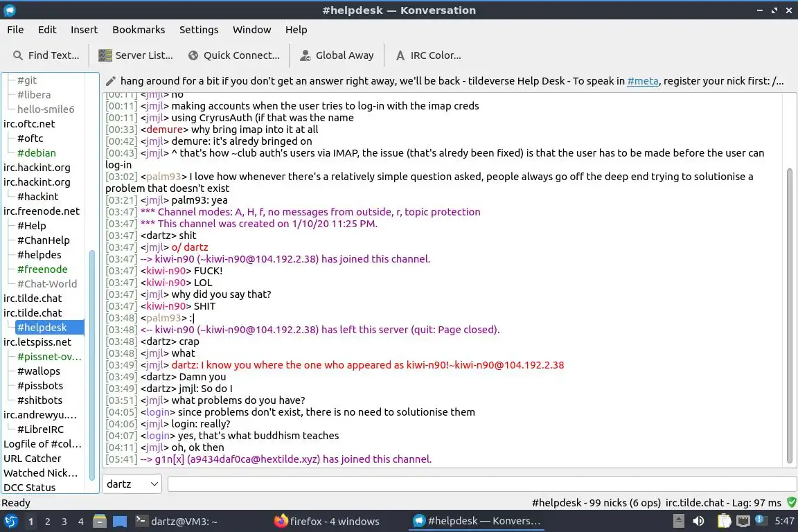798x532 pixels.
Task: Click the Konversation taskbar entry icon
Action: point(419,521)
